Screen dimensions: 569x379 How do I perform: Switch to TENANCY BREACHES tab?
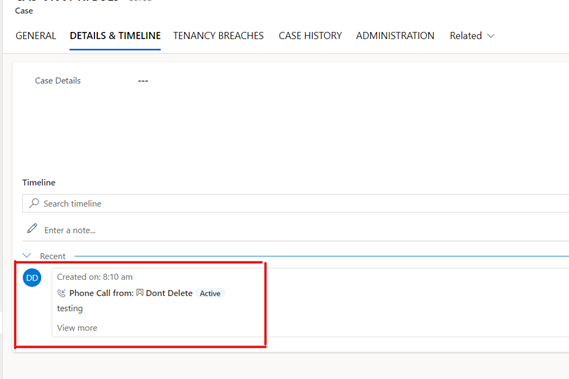click(218, 36)
